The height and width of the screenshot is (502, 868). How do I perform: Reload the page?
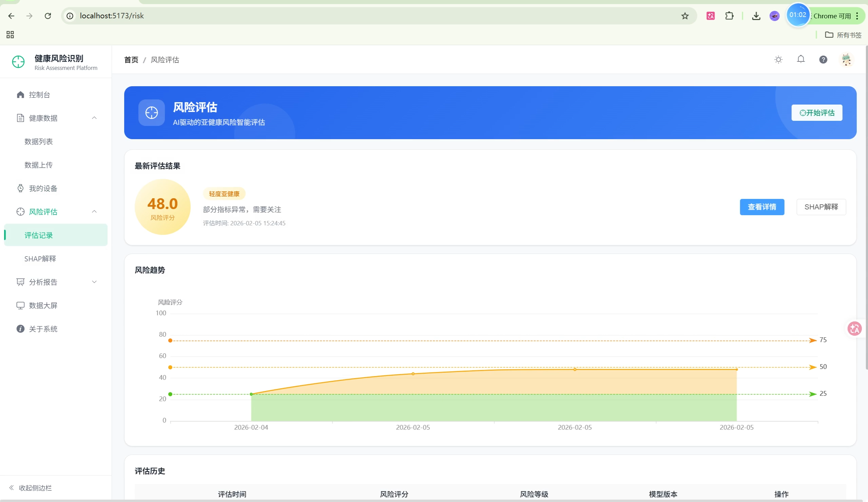48,16
